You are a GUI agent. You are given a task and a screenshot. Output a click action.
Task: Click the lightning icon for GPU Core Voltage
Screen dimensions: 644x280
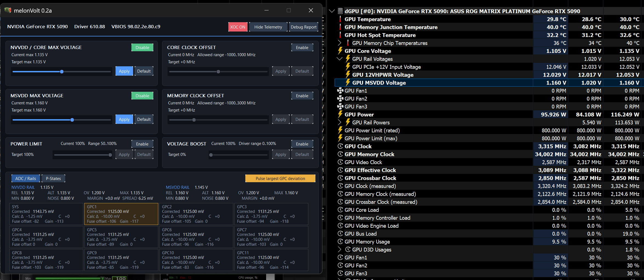340,51
